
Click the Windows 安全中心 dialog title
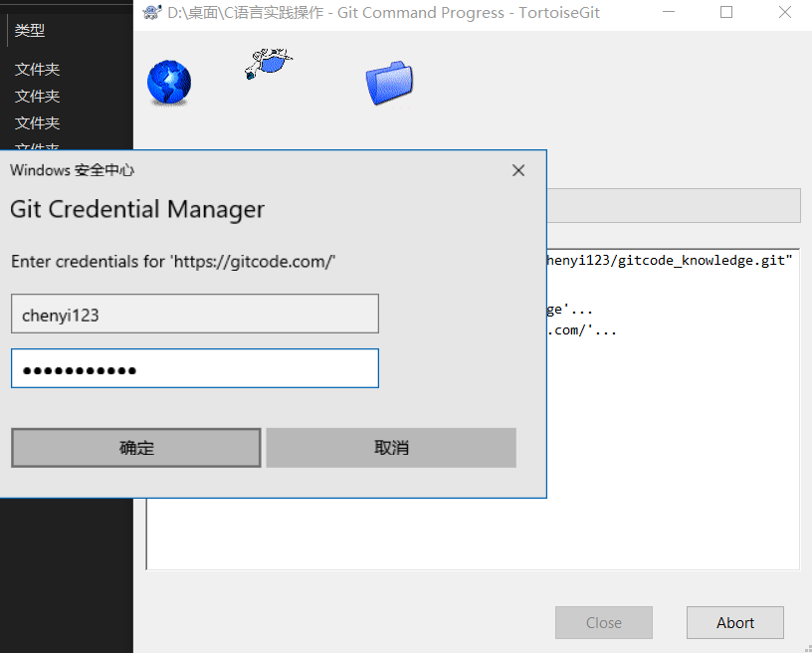pos(72,170)
